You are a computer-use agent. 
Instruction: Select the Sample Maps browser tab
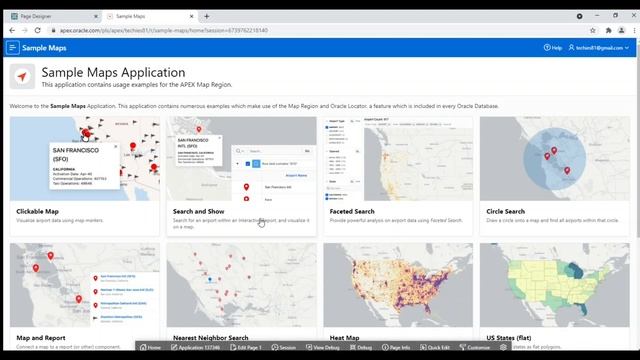pos(149,16)
